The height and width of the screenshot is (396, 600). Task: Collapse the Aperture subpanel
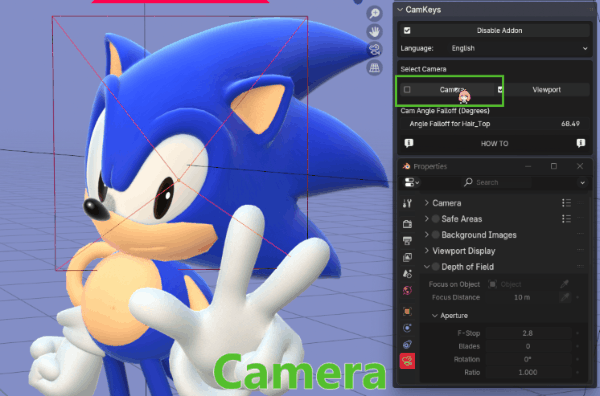click(x=435, y=316)
